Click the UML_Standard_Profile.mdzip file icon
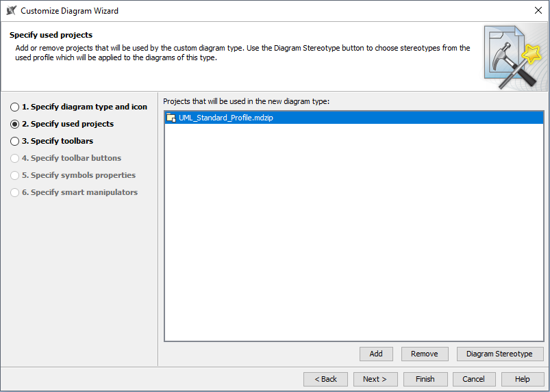Image resolution: width=550 pixels, height=392 pixels. click(171, 118)
